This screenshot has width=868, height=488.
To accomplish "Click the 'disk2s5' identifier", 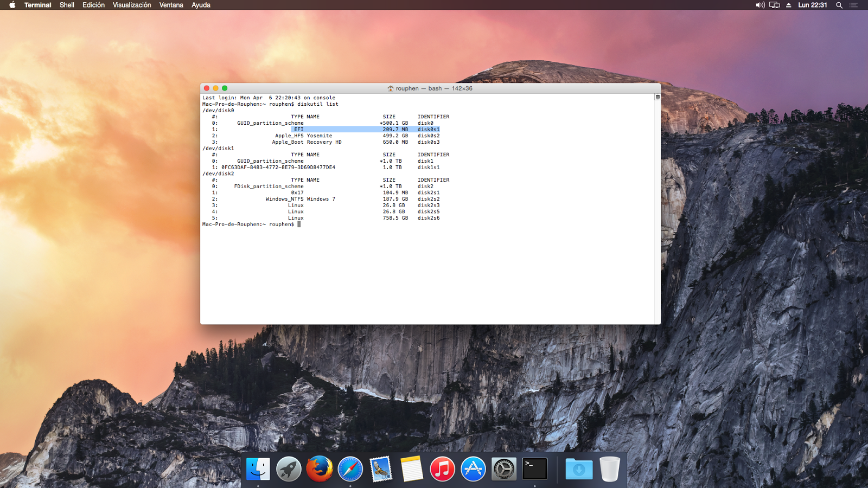I will click(x=429, y=212).
